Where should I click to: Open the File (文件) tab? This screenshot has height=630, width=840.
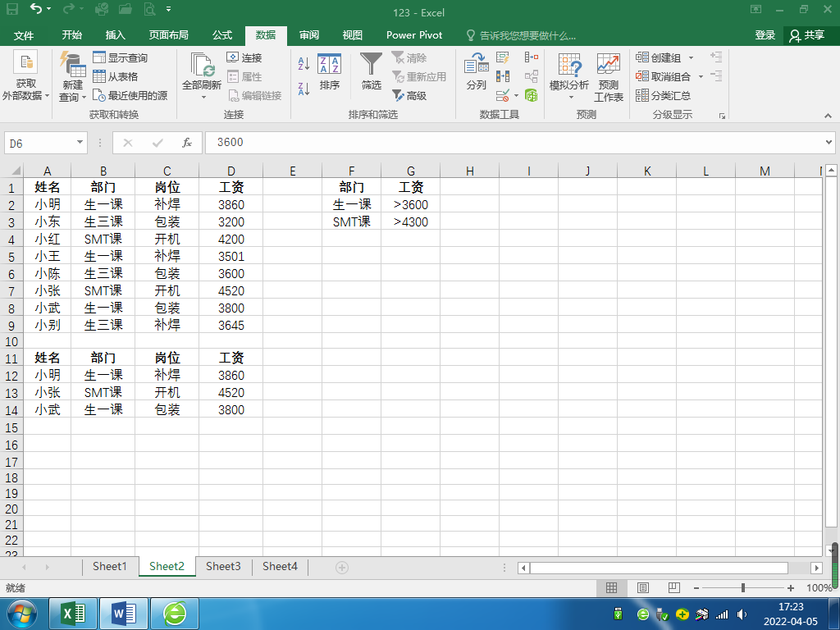pos(24,35)
